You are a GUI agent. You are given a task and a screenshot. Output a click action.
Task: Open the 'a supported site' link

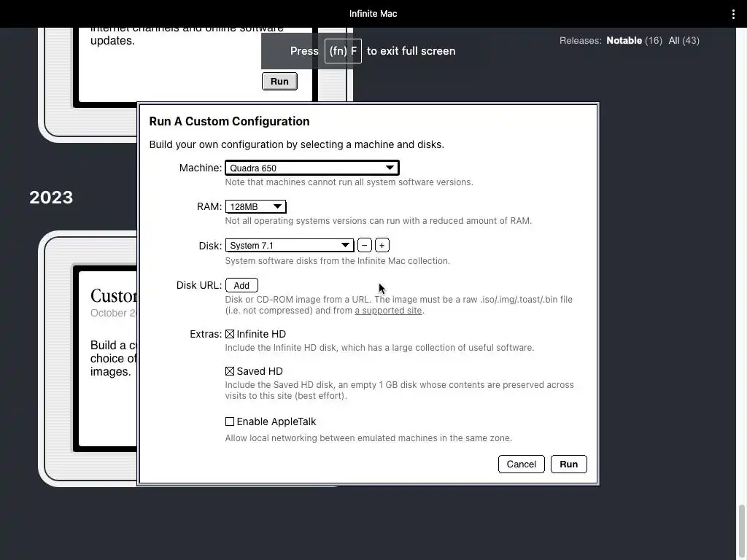coord(388,311)
